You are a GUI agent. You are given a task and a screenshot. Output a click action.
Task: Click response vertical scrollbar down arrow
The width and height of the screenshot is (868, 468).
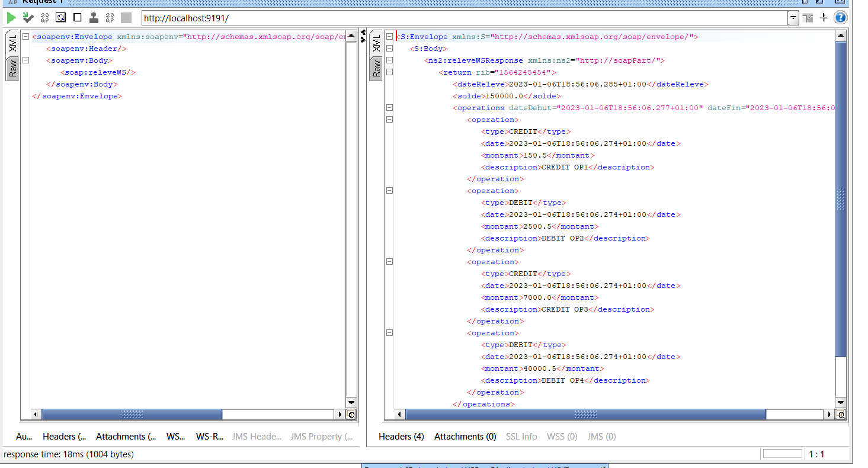point(841,403)
